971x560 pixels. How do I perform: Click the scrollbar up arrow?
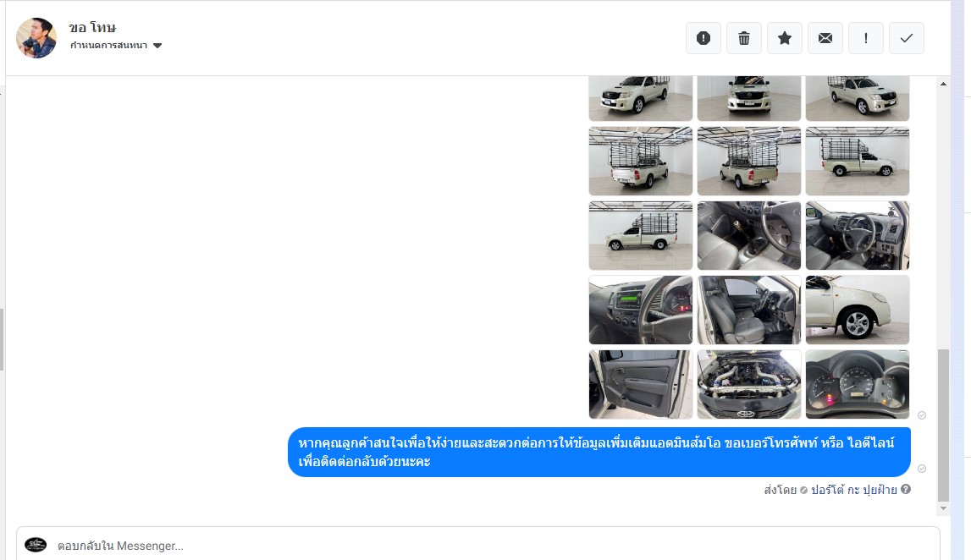[943, 84]
